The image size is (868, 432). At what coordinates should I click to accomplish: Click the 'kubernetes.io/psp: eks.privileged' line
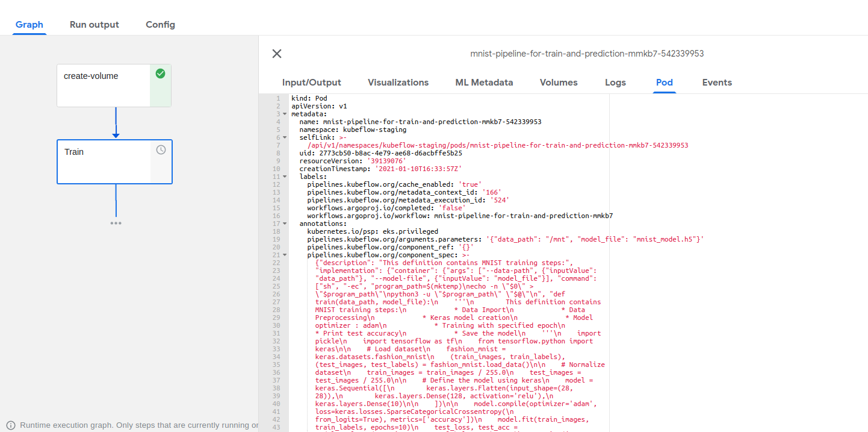372,231
